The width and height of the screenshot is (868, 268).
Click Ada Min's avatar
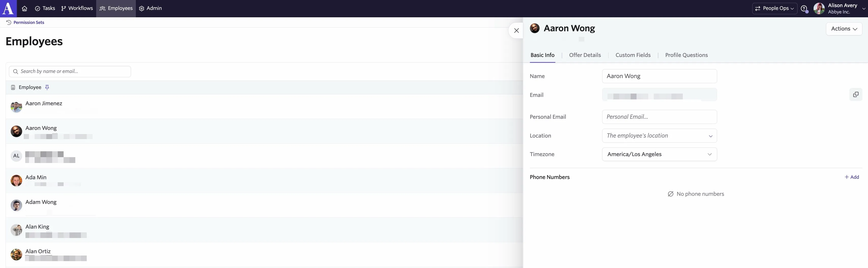16,181
